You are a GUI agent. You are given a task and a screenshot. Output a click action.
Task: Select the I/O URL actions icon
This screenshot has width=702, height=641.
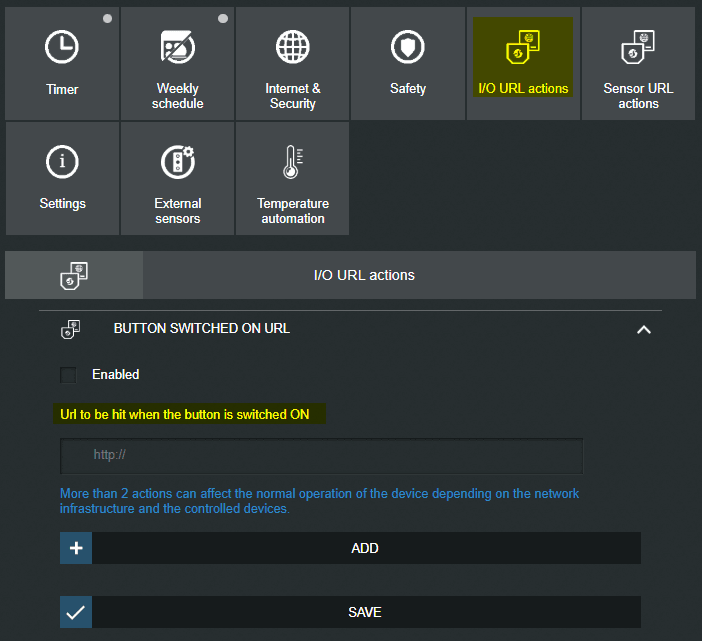(x=523, y=47)
